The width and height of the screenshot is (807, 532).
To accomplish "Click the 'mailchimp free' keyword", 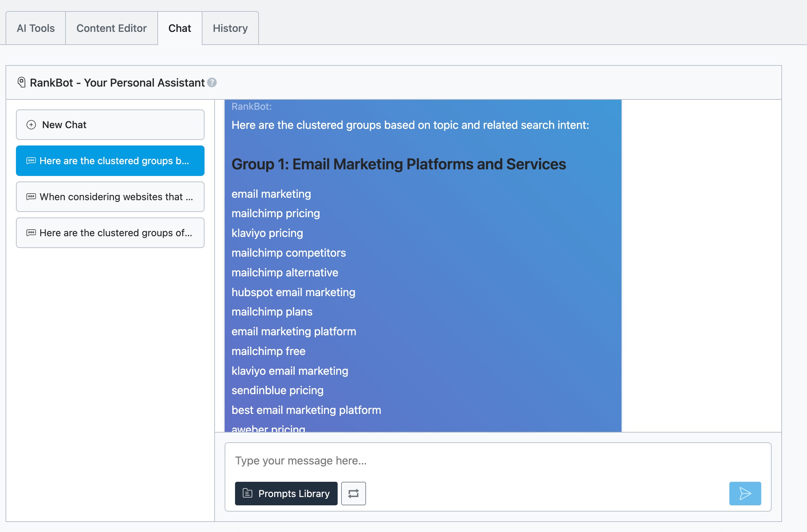I will coord(268,351).
